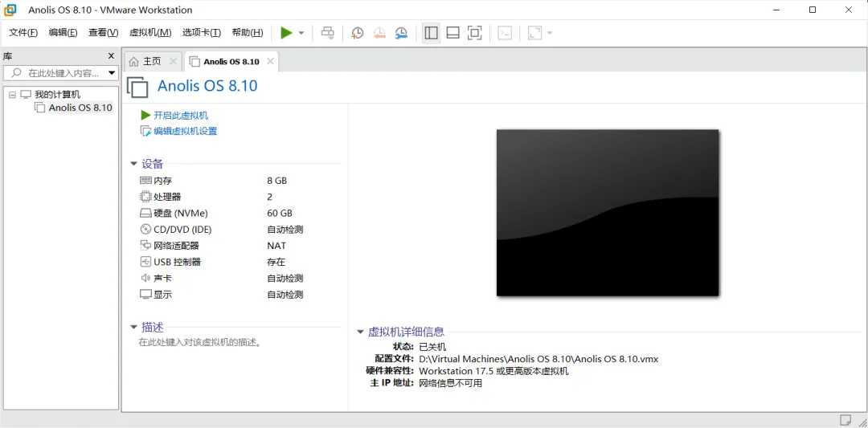Toggle the library sidebar view icon

431,33
